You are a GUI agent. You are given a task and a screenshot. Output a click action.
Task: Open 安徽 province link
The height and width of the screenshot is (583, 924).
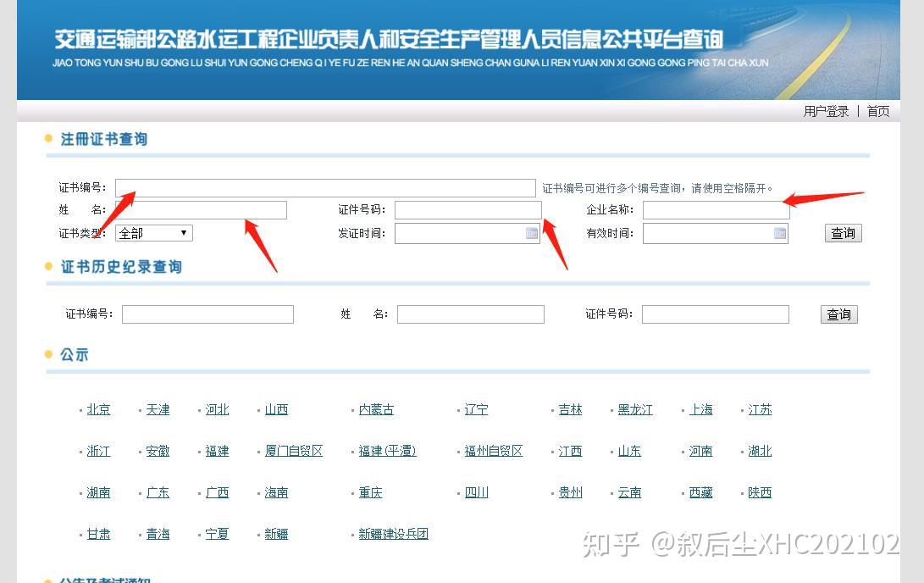tap(158, 451)
